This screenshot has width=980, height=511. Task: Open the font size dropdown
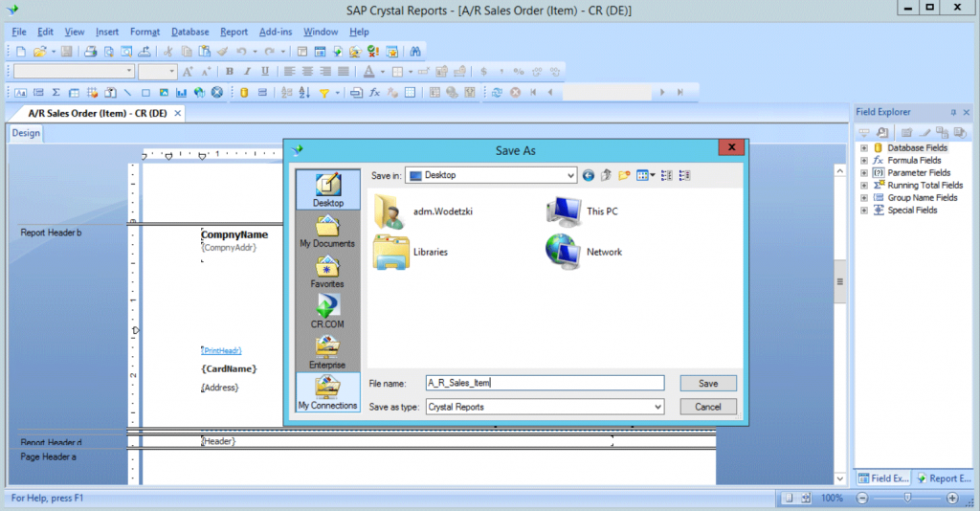(172, 71)
